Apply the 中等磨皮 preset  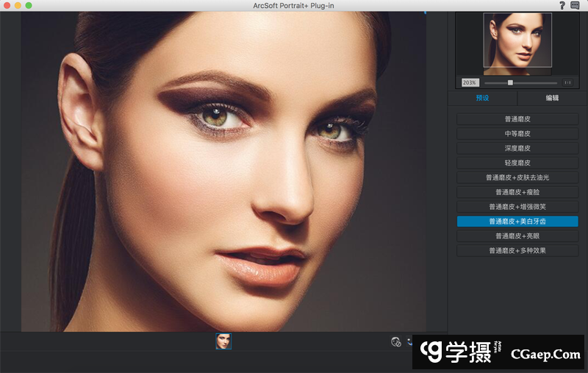point(517,133)
